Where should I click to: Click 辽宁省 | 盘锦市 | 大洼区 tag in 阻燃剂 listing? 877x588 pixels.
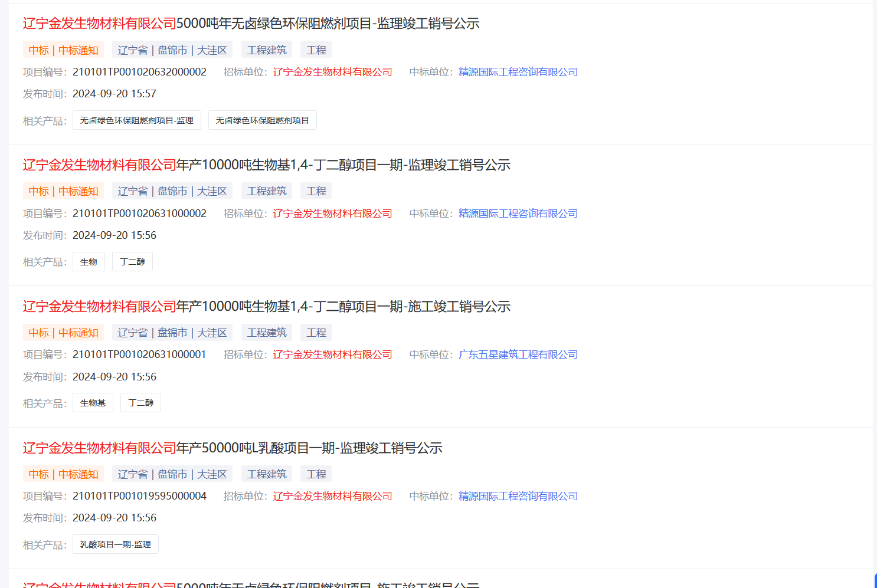tap(172, 50)
